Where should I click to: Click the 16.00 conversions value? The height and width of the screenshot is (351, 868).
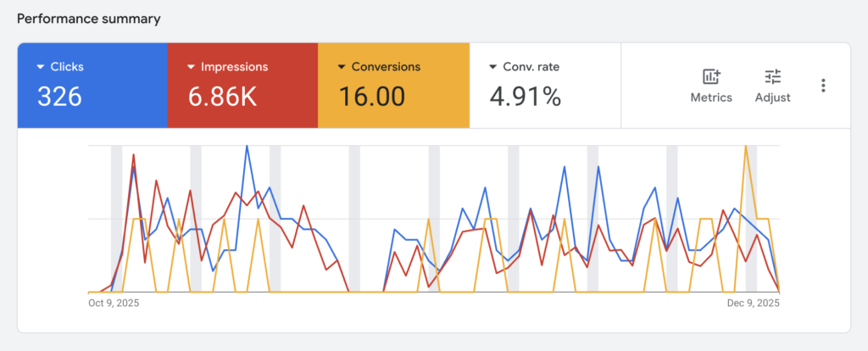click(372, 97)
